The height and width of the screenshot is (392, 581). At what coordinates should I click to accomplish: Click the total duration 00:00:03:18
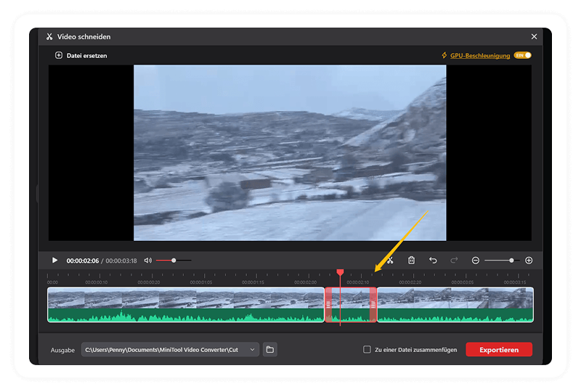121,261
